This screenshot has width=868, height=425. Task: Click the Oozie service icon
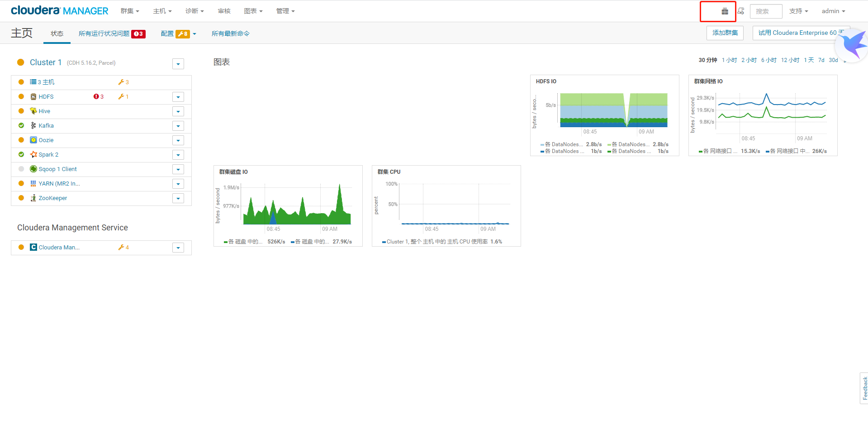coord(33,140)
